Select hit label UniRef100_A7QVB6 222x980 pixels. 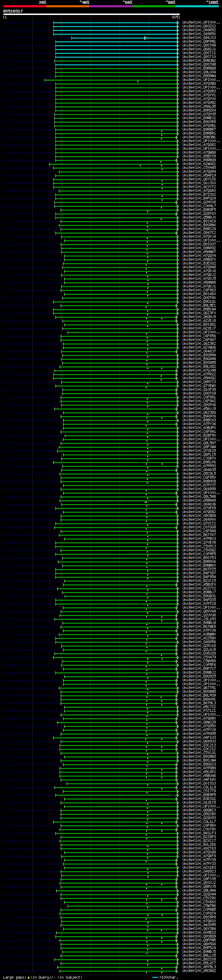coord(199,83)
